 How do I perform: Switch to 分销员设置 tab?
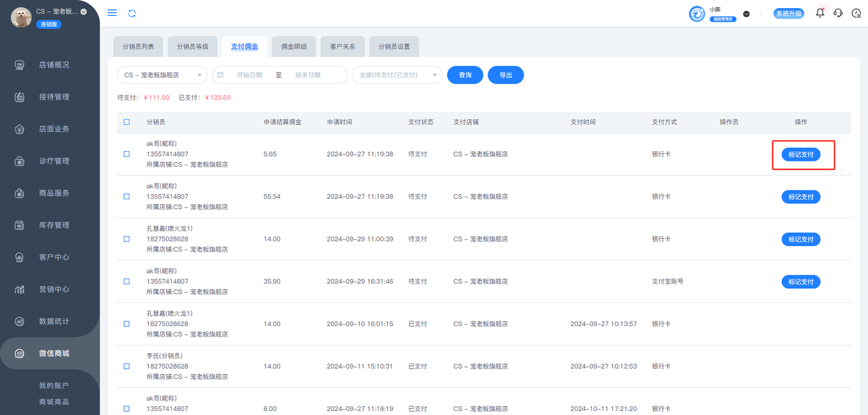tap(394, 47)
